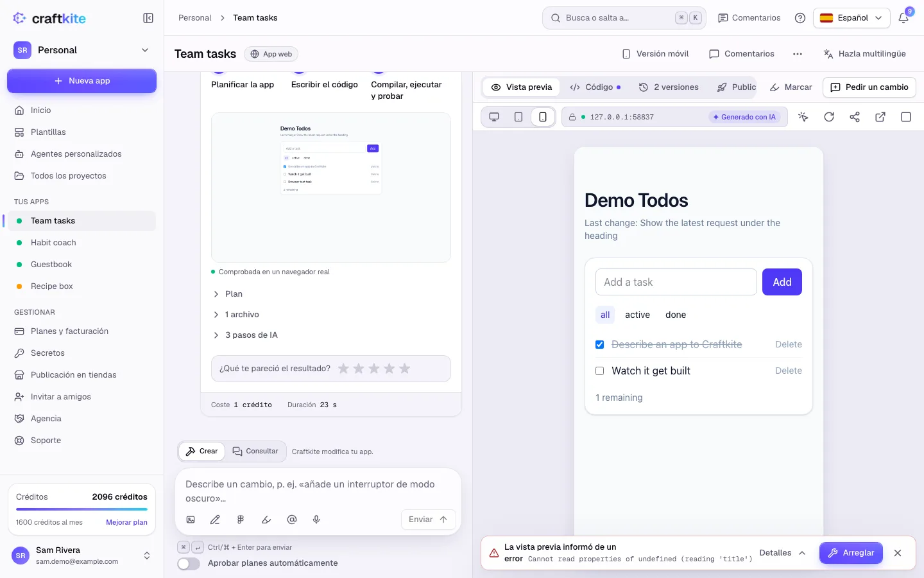Start voice input with the microphone icon
Viewport: 924px width, 578px height.
[x=316, y=520]
